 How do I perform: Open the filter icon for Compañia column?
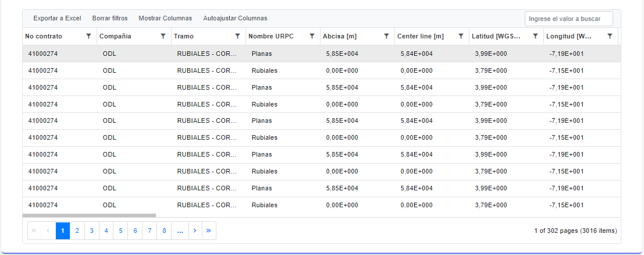[x=163, y=36]
